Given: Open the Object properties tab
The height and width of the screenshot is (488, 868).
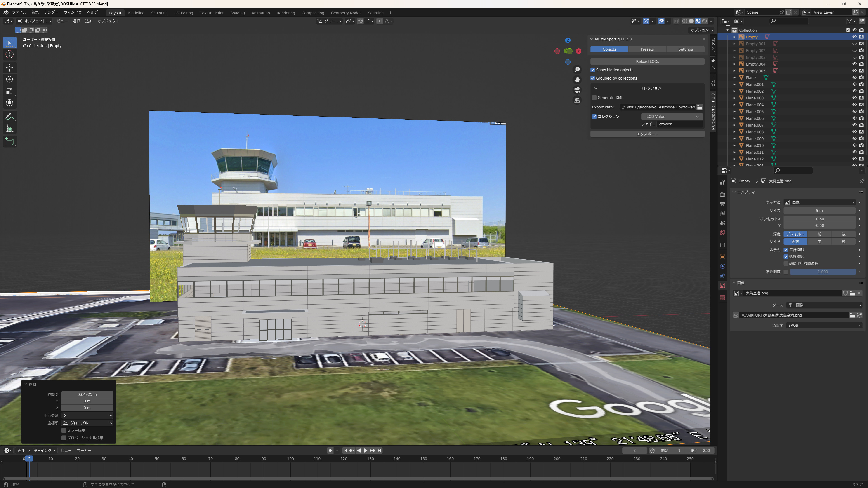Looking at the screenshot, I should 722,257.
